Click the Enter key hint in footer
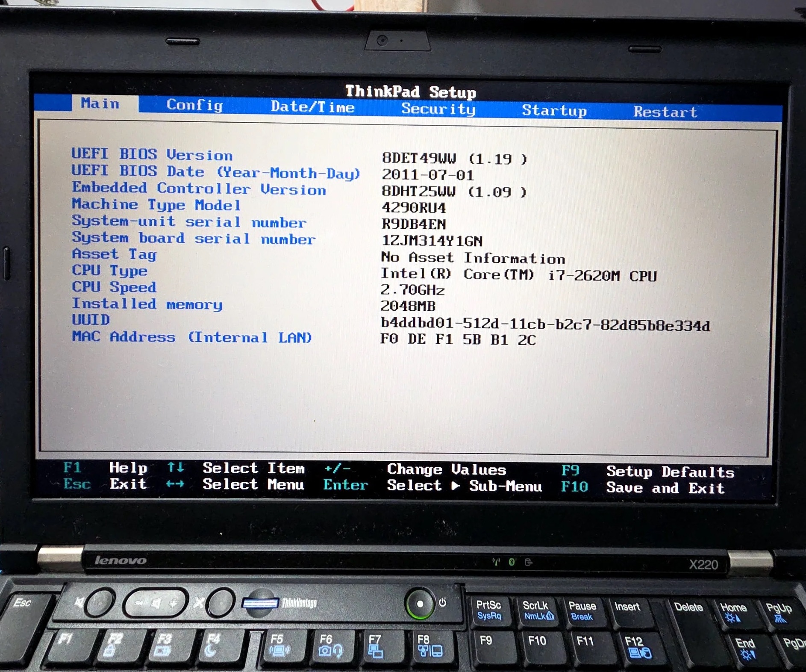 (345, 485)
